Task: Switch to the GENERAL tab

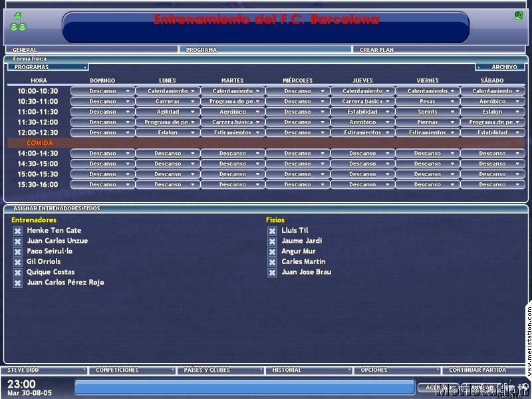Action: click(x=90, y=49)
